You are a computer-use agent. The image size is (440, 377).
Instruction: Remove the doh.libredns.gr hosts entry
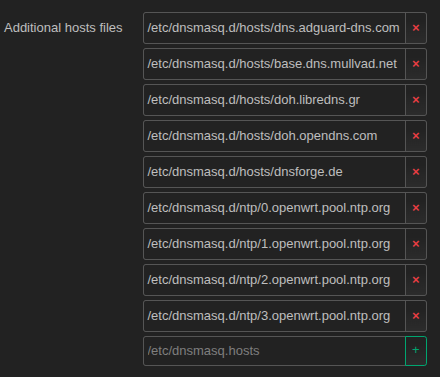point(416,100)
